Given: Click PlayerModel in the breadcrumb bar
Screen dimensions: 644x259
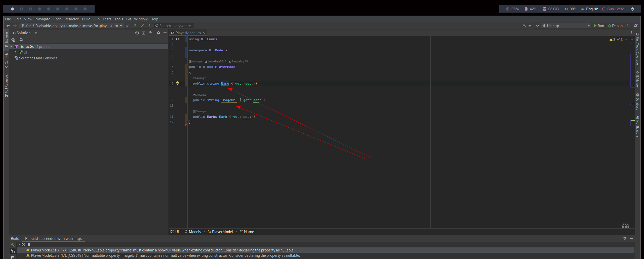Looking at the screenshot, I should (x=222, y=232).
